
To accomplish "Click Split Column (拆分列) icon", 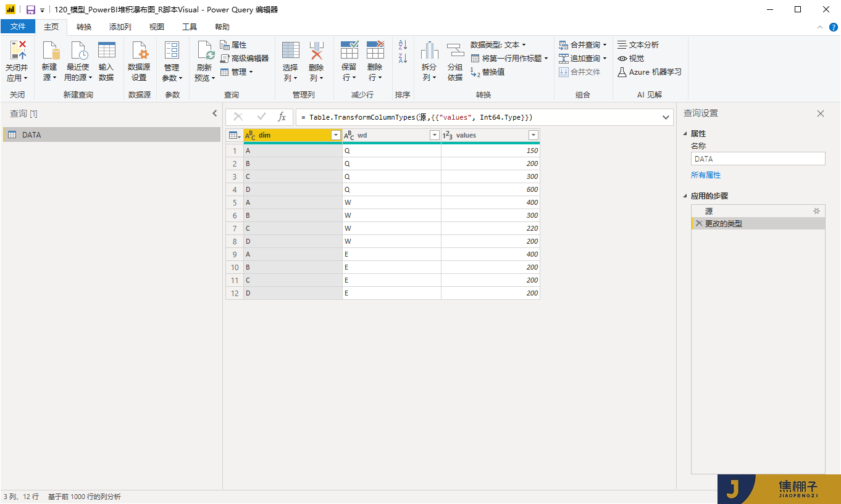I will pos(429,51).
